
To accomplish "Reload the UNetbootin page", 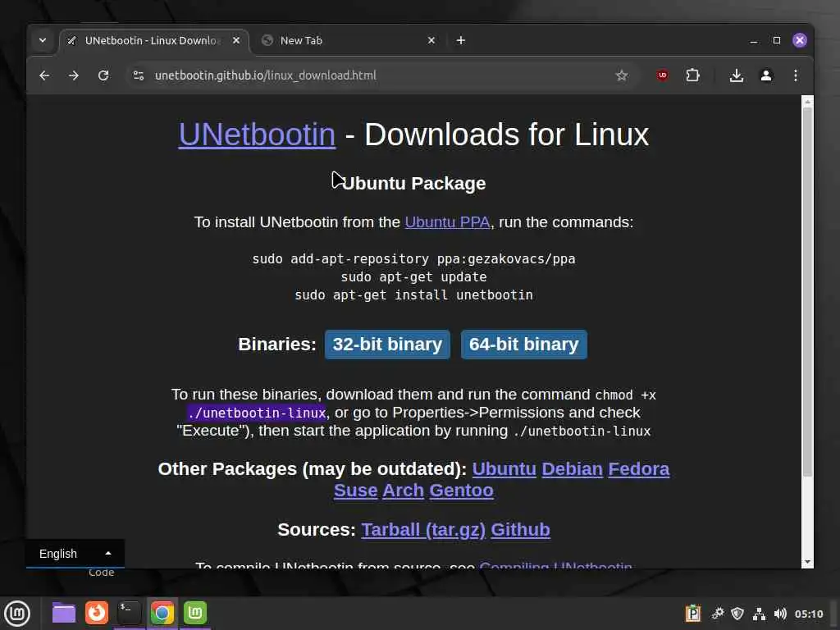I will pos(103,75).
